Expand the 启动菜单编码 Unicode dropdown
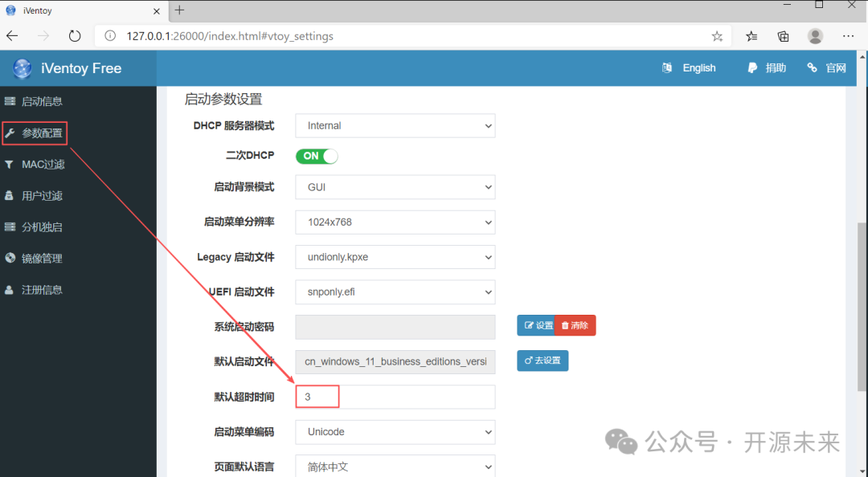The image size is (868, 477). [x=395, y=431]
